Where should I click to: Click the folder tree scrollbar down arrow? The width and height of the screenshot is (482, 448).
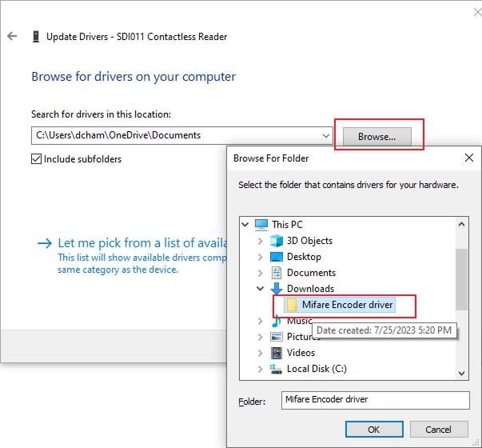[461, 373]
